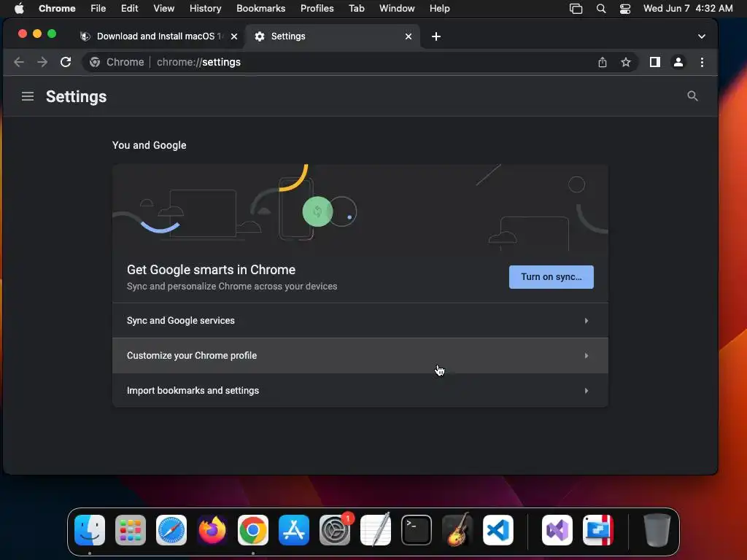This screenshot has height=560, width=747.
Task: Click the Turn on sync button
Action: [x=551, y=277]
